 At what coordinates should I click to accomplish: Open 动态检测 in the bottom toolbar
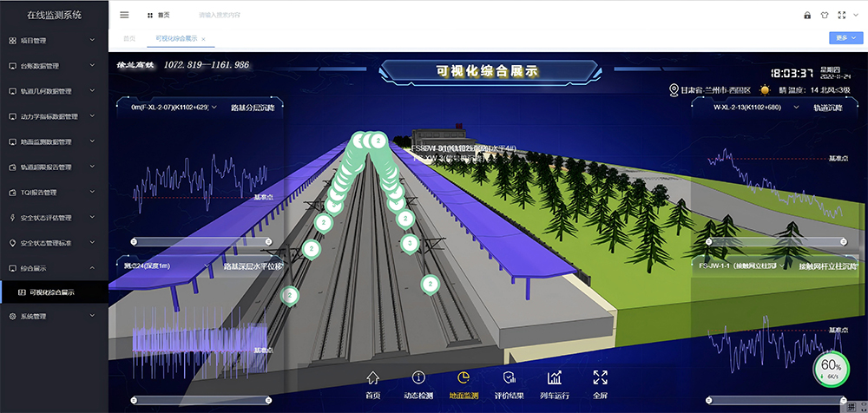(x=418, y=383)
